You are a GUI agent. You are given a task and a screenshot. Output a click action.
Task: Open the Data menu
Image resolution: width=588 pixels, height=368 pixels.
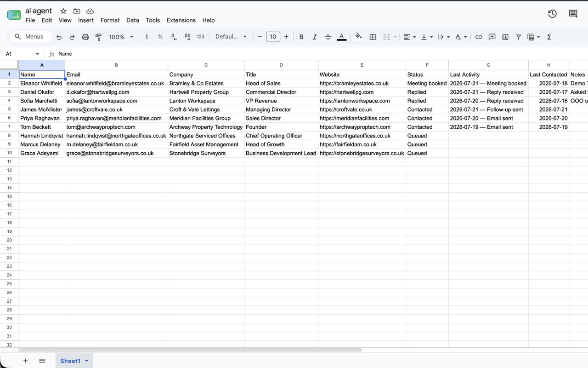click(133, 20)
